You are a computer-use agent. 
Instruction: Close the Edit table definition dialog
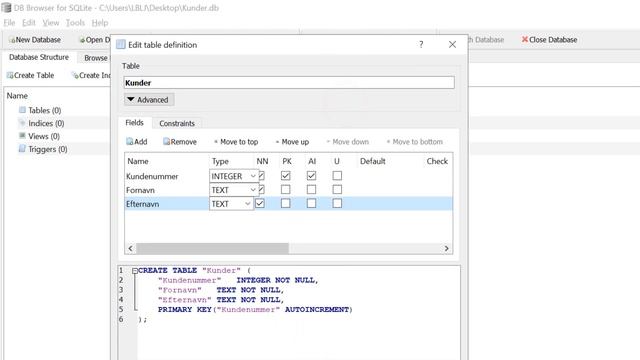point(452,44)
